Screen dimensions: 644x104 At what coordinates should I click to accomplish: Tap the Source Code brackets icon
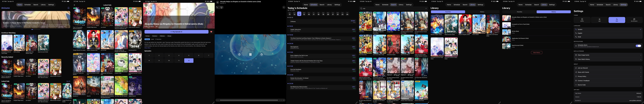[x=576, y=85]
